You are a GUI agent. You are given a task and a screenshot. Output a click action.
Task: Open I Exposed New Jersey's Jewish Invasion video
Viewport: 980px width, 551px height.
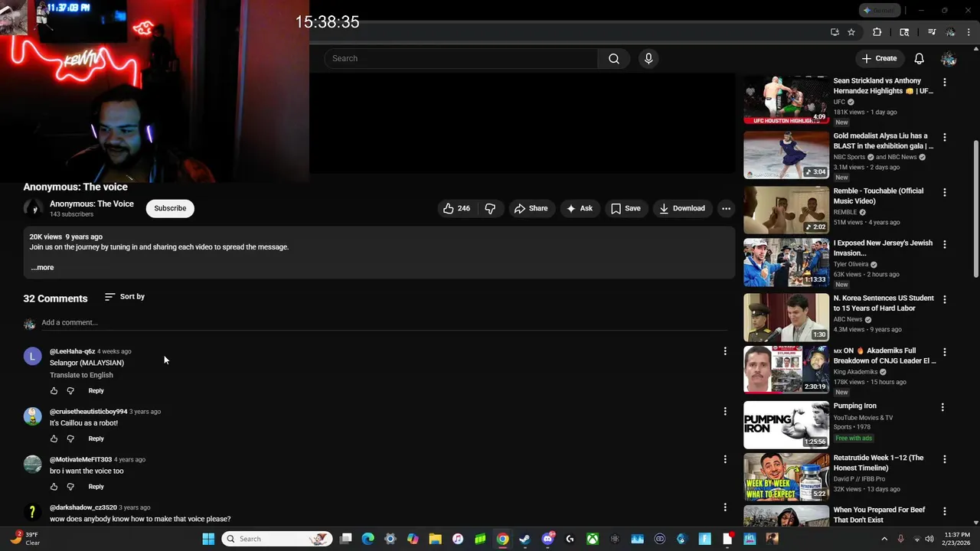click(x=883, y=248)
